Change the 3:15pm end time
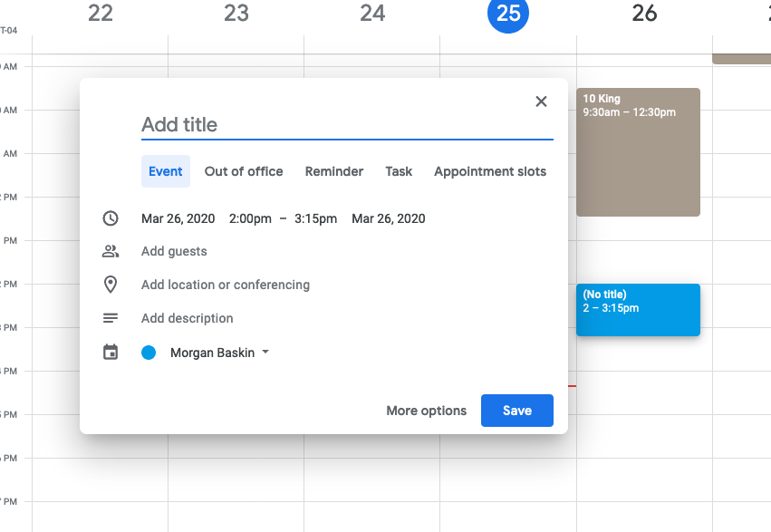 click(x=315, y=218)
